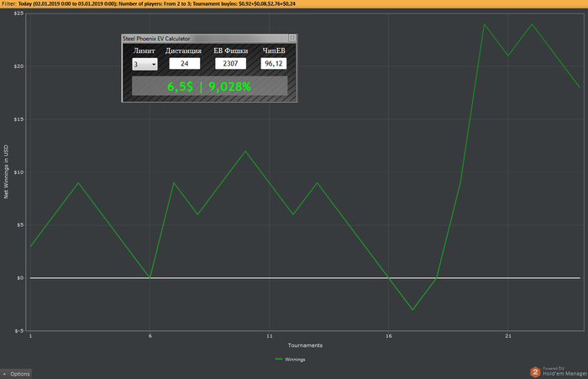Click the green result 6,5$ | 9,028%

click(209, 87)
